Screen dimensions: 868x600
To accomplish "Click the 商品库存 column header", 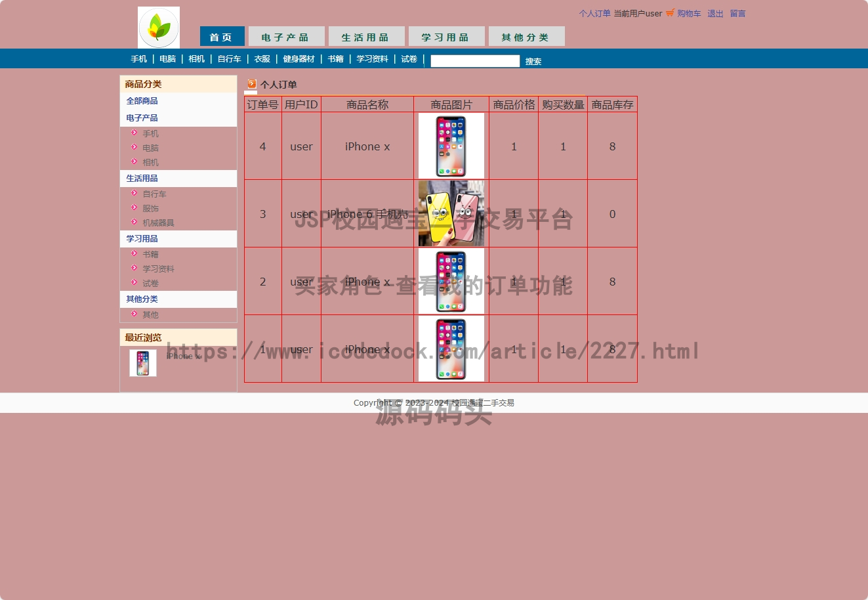I will 612,104.
